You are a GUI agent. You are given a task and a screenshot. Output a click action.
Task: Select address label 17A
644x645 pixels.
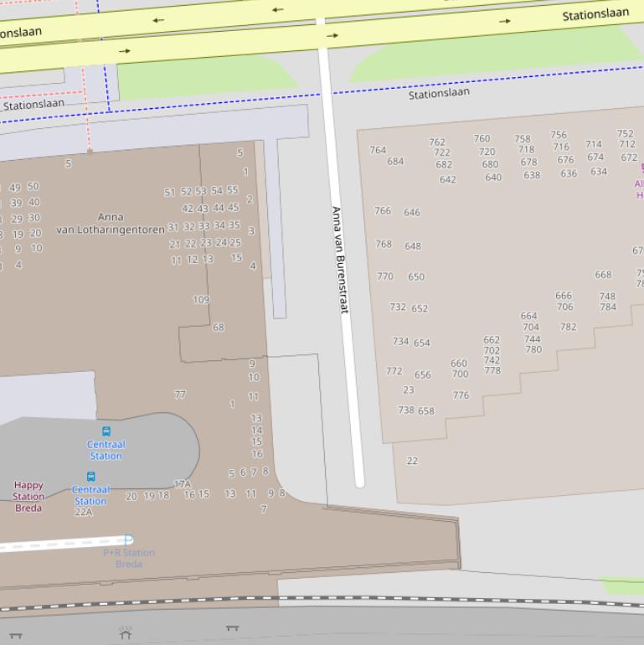pos(182,484)
